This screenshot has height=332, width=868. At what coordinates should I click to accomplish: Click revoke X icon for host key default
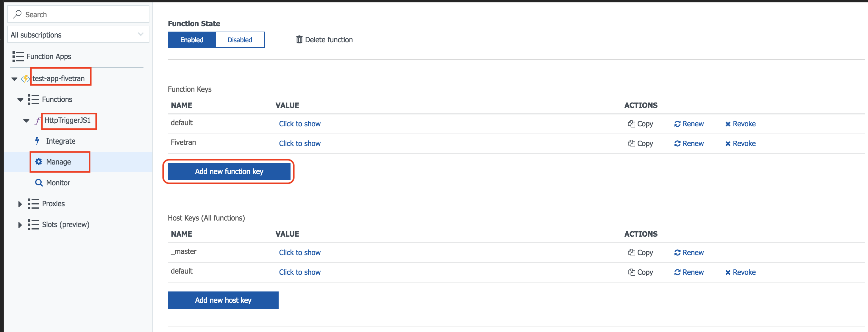click(x=728, y=272)
